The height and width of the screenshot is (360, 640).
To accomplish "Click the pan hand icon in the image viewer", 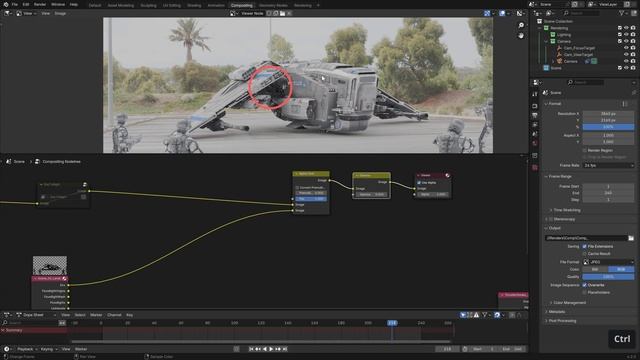I will tap(521, 36).
